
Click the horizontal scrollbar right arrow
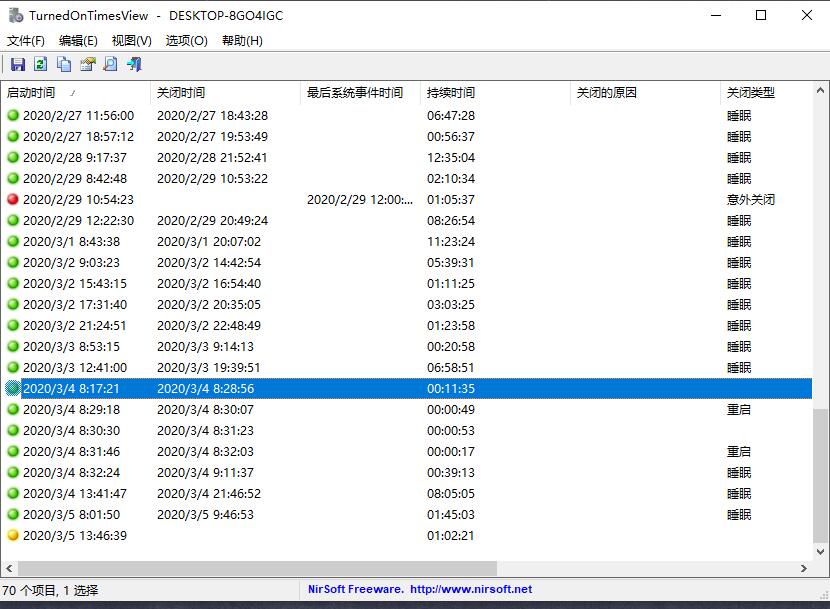[x=805, y=569]
